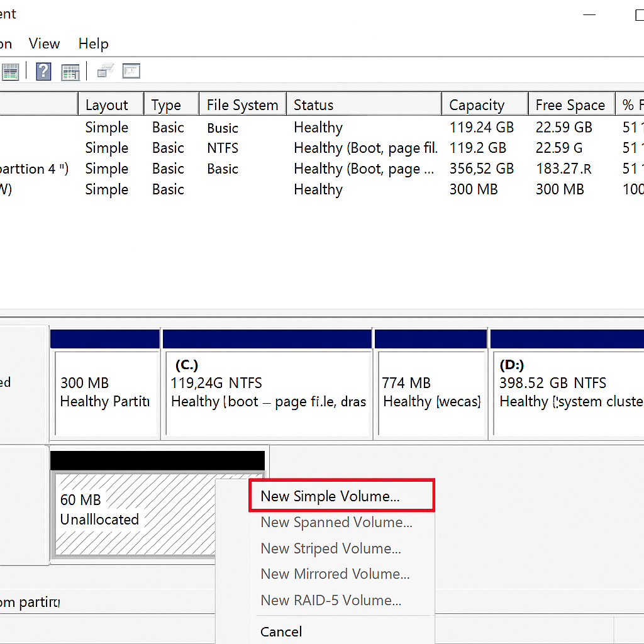Choose New Striped Volume option
Image resolution: width=644 pixels, height=644 pixels.
[x=331, y=548]
